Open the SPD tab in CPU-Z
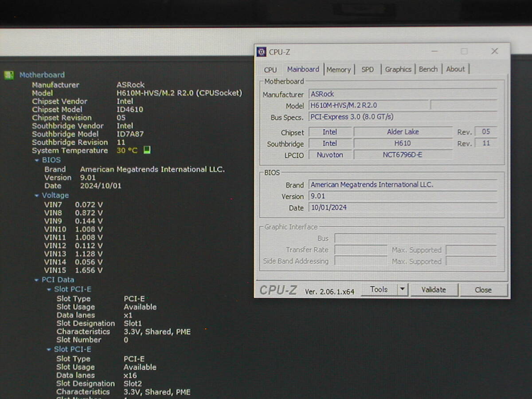Image resolution: width=532 pixels, height=399 pixels. click(x=368, y=70)
